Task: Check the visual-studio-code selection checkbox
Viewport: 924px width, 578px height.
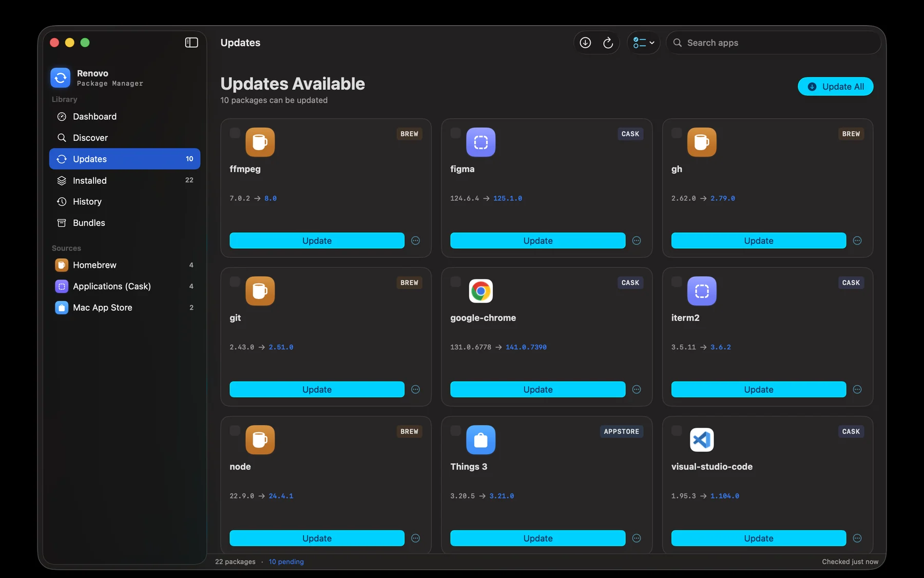Action: 677,431
